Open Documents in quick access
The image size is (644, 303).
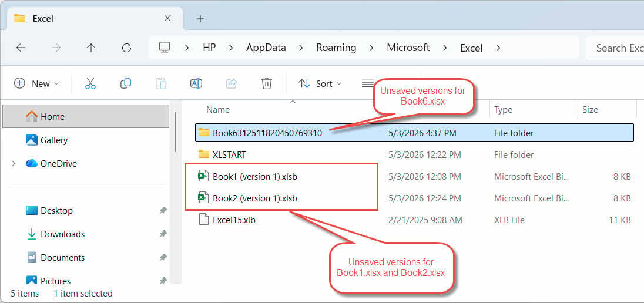pyautogui.click(x=62, y=257)
